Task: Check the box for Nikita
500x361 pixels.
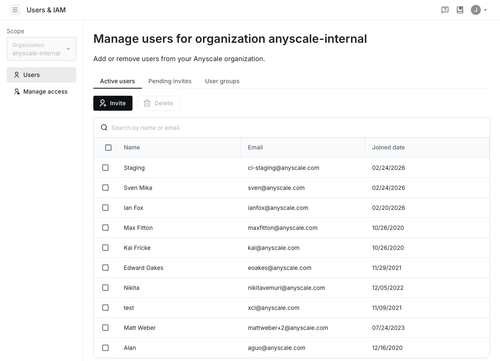Action: pos(105,287)
